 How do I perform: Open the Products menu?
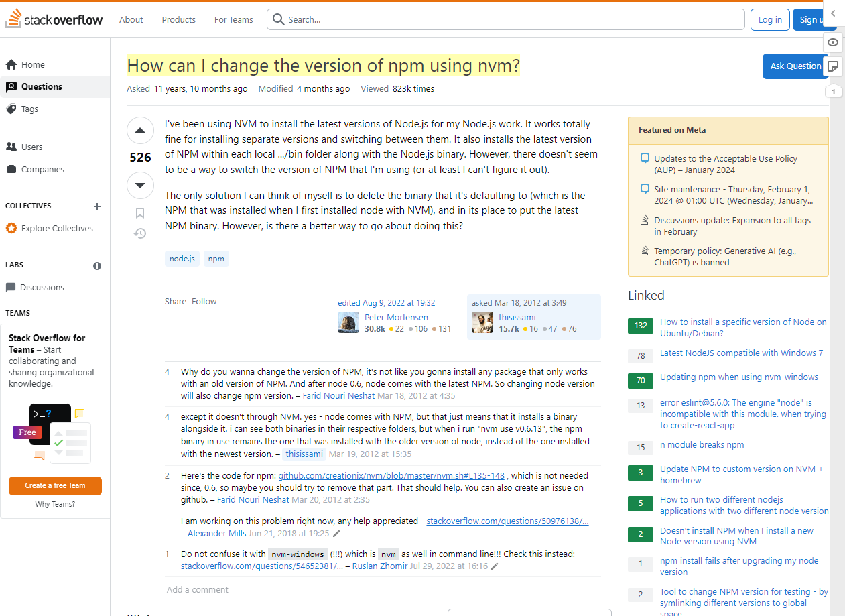click(x=179, y=19)
